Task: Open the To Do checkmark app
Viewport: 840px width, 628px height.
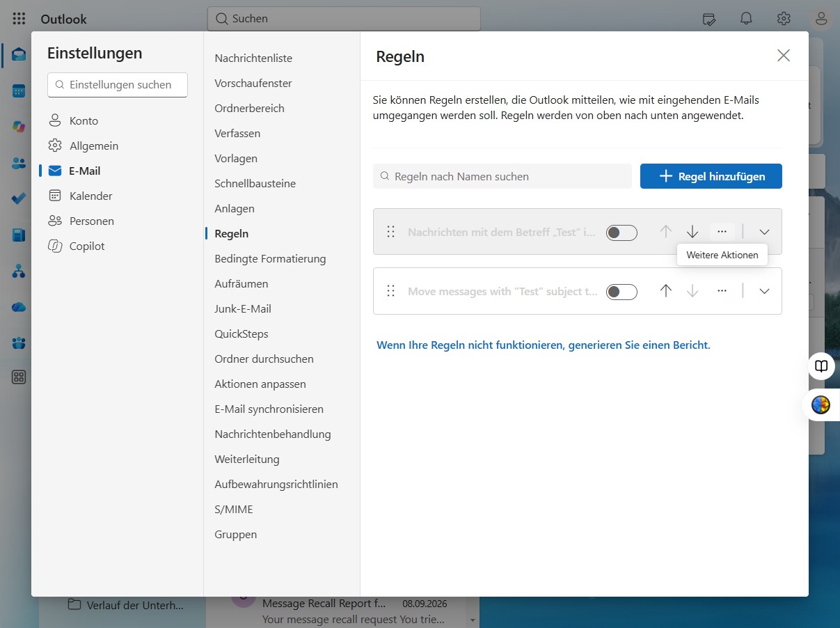Action: point(19,199)
